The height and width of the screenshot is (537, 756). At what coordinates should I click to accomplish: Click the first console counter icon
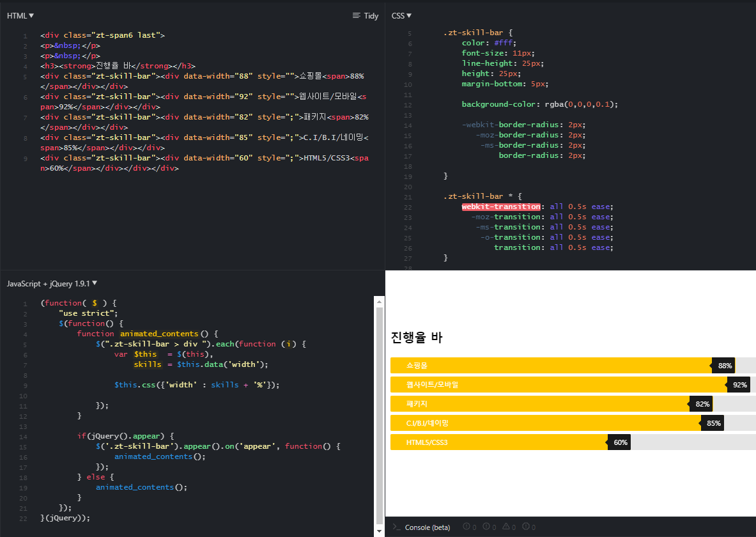[x=467, y=527]
